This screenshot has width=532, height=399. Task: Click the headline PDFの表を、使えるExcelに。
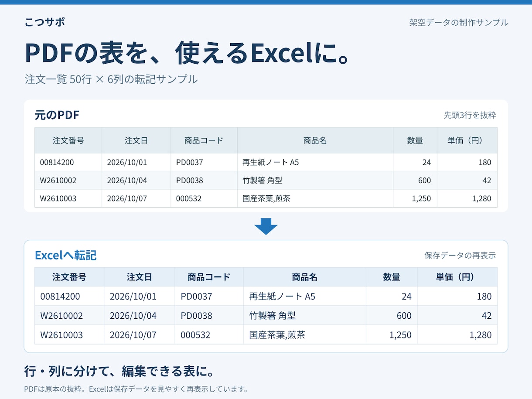pos(188,53)
